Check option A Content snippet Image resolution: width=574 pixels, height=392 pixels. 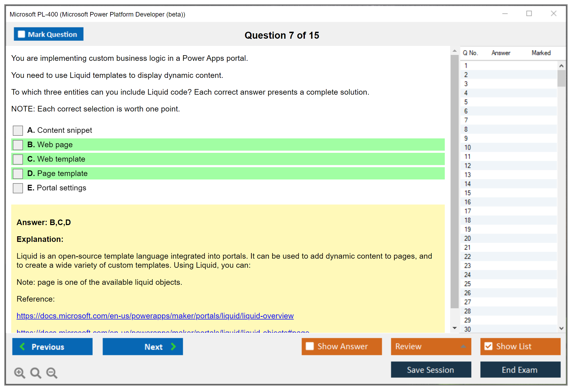(x=18, y=131)
